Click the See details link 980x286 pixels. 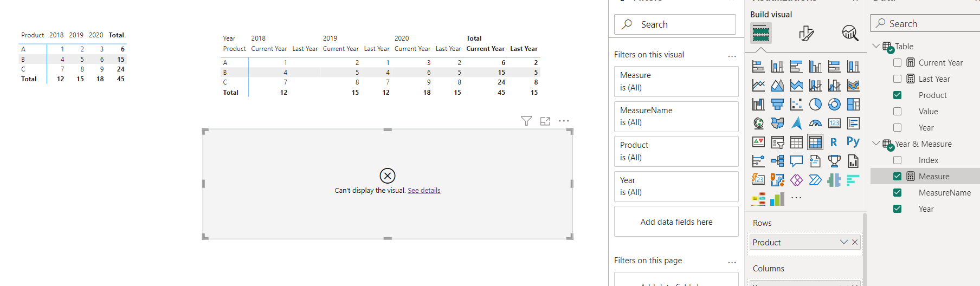tap(424, 191)
